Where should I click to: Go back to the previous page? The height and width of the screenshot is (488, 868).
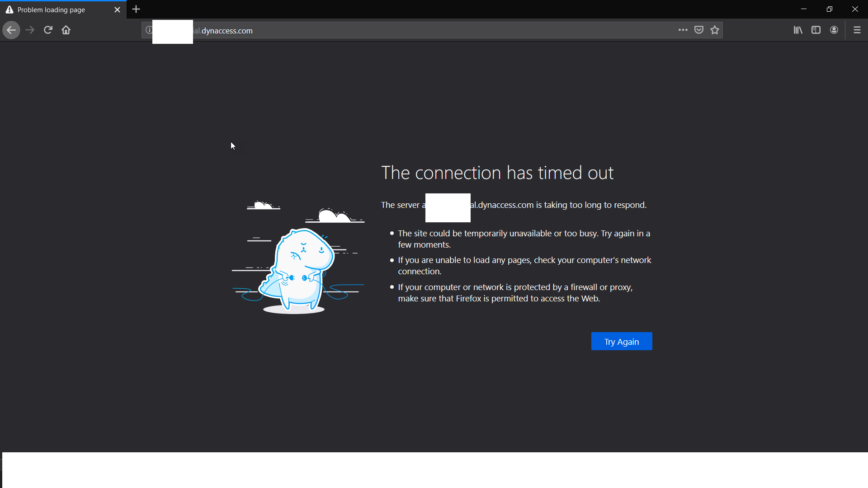click(11, 30)
